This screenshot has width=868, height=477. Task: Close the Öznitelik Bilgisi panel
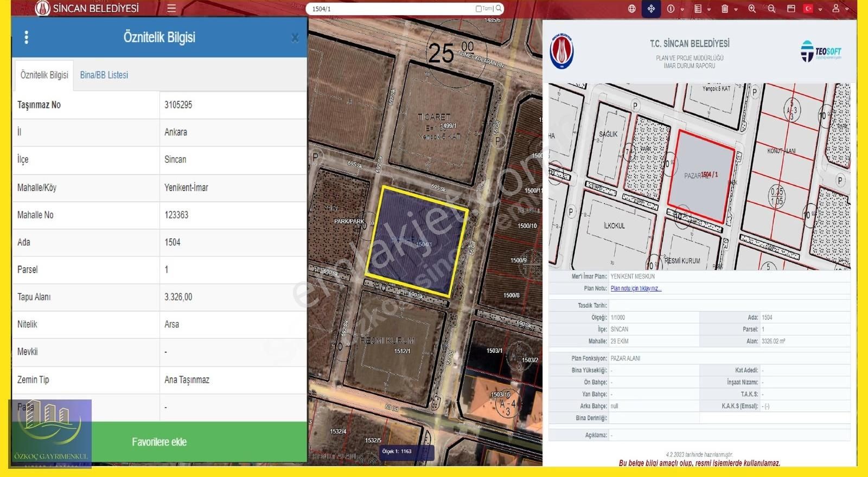[x=295, y=38]
